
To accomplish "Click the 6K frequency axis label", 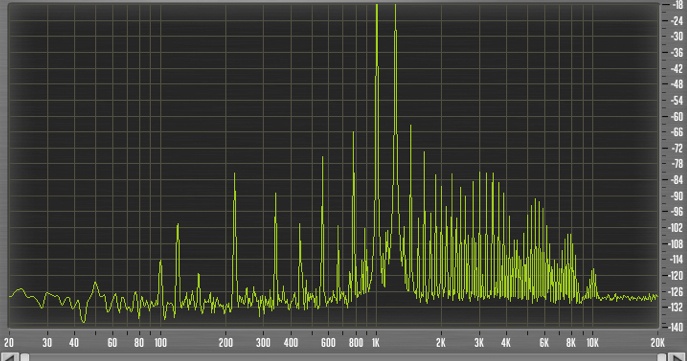I will tap(544, 343).
